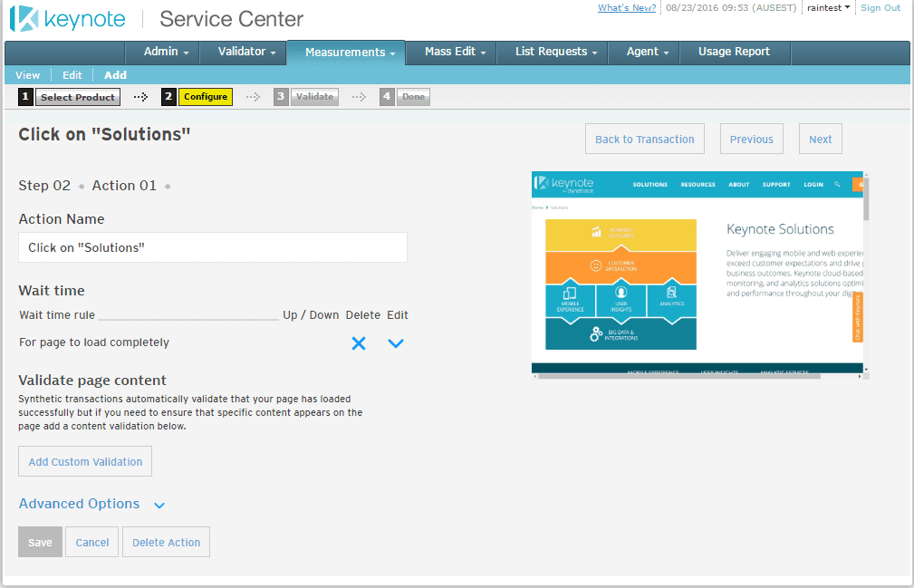Select the Add submenu item
Screen dimensions: 914x588
(115, 75)
